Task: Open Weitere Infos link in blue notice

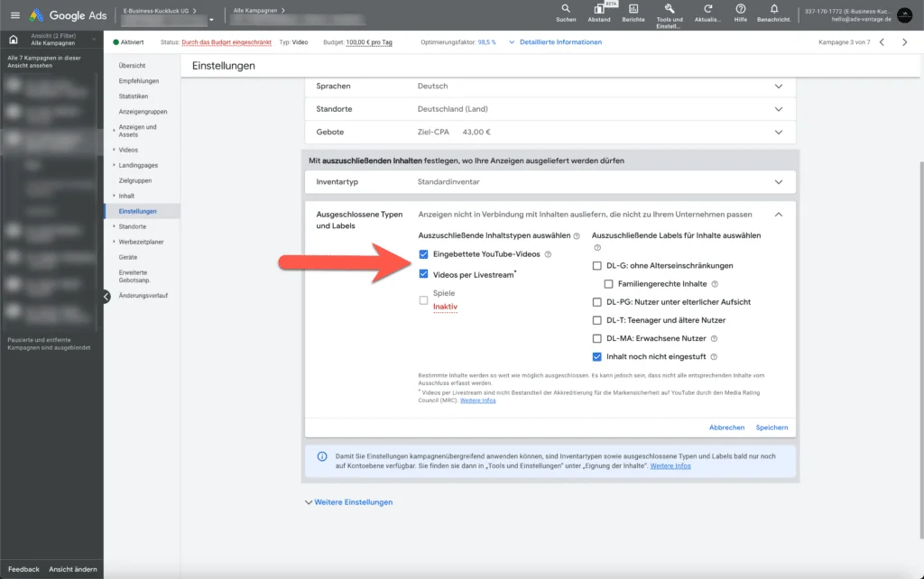Action: click(x=670, y=466)
